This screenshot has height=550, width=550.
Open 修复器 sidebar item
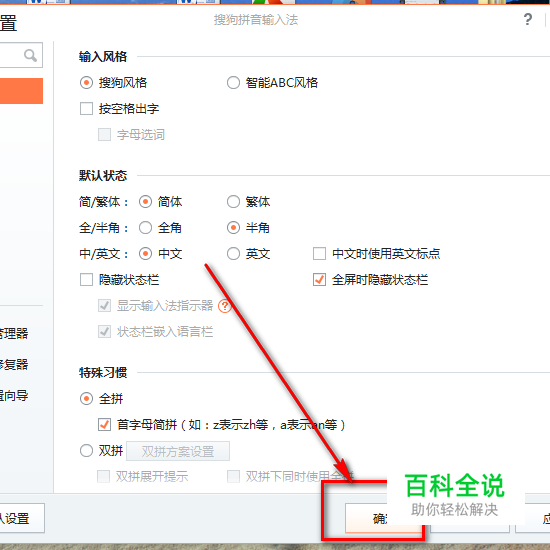pyautogui.click(x=14, y=364)
